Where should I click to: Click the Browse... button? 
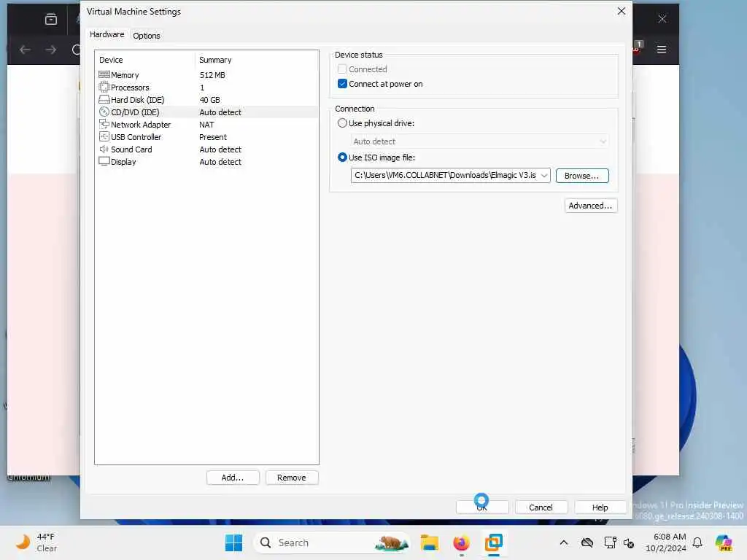581,176
